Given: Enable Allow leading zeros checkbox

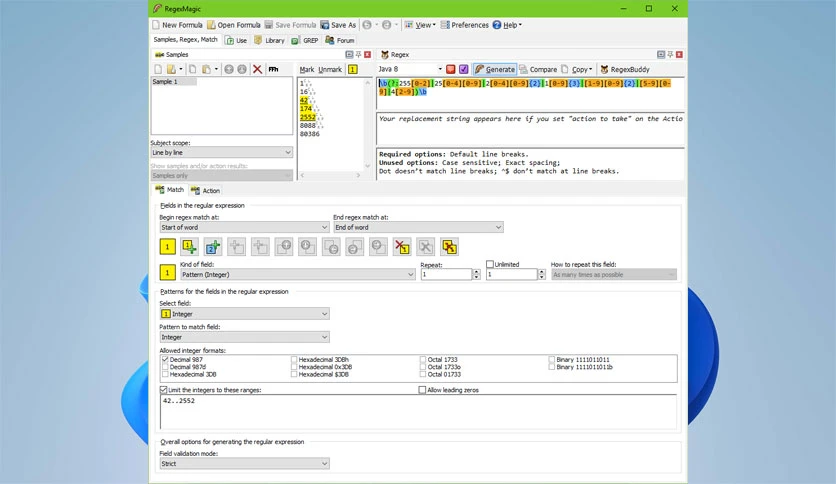Looking at the screenshot, I should click(422, 390).
